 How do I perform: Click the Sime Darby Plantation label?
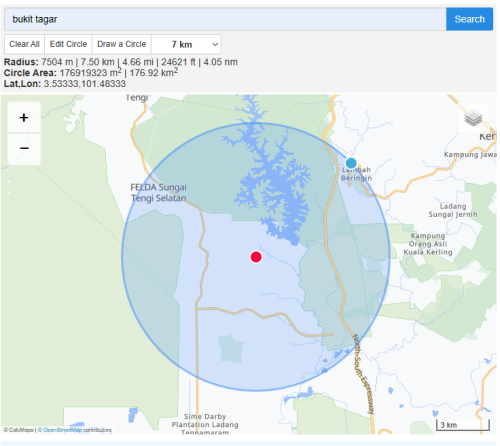click(205, 424)
